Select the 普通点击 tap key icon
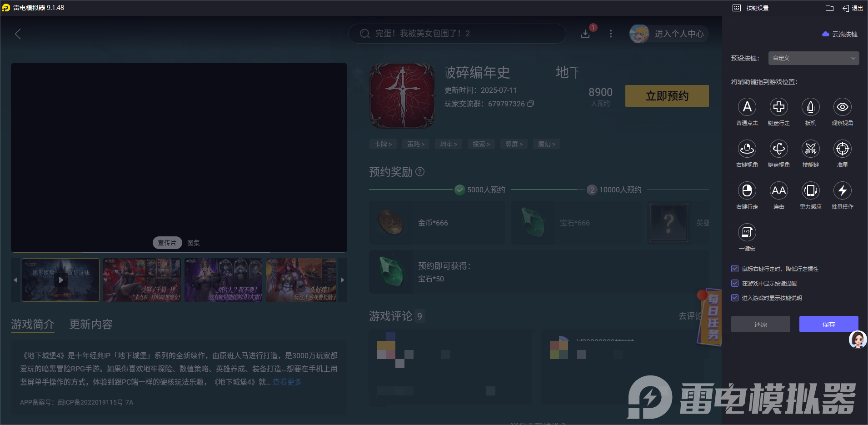 tap(747, 107)
